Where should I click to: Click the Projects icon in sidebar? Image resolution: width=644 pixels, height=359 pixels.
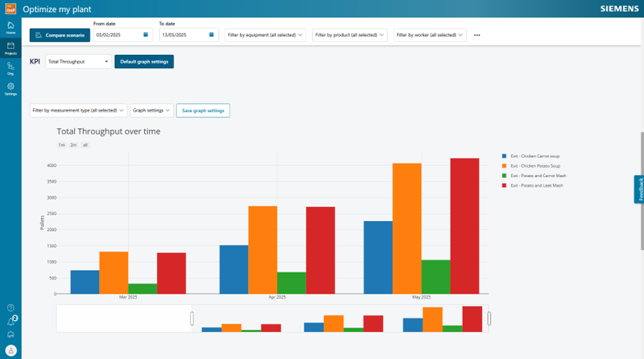11,48
